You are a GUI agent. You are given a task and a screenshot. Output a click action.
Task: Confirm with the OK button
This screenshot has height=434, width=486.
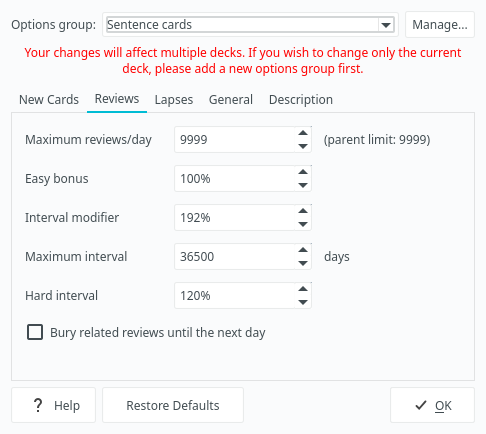tap(432, 405)
